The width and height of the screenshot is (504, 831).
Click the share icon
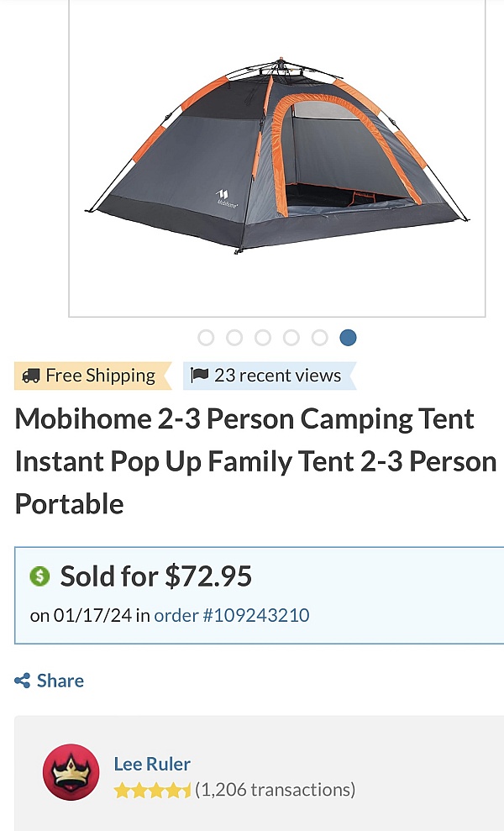(23, 681)
